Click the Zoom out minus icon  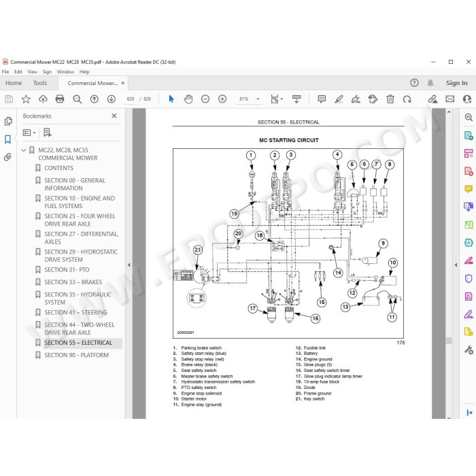[205, 99]
